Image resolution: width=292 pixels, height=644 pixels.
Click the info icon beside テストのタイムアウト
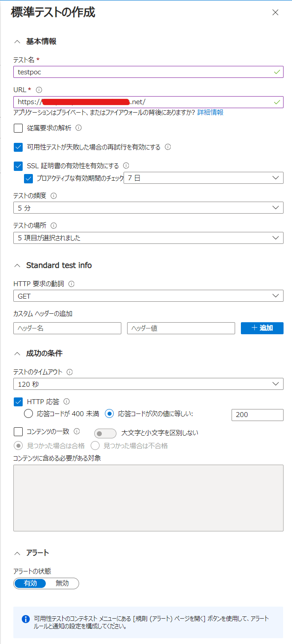(69, 373)
